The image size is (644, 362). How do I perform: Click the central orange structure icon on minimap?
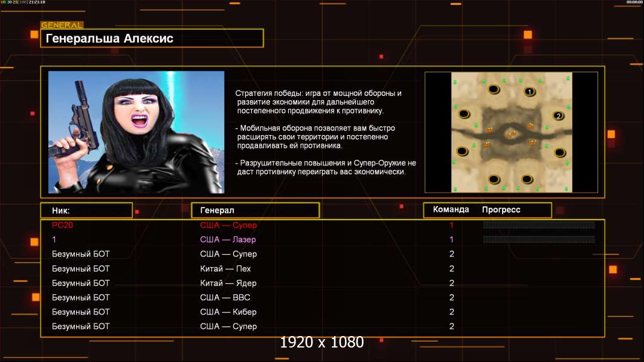(x=511, y=134)
